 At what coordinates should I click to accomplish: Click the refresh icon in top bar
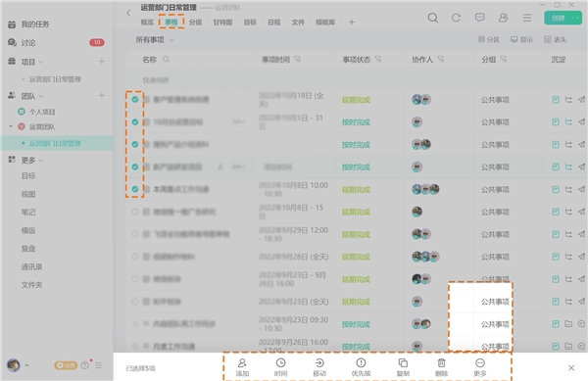456,18
